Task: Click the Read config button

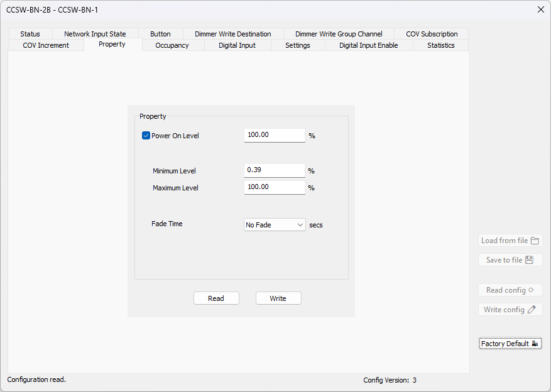Action: [x=510, y=290]
